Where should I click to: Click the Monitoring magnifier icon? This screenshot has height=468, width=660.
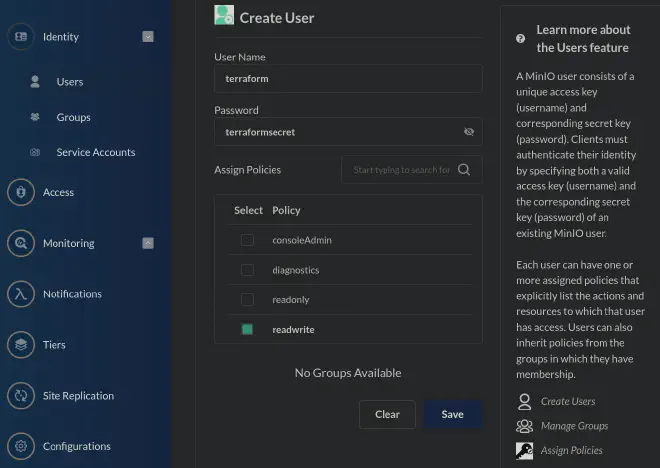click(21, 243)
